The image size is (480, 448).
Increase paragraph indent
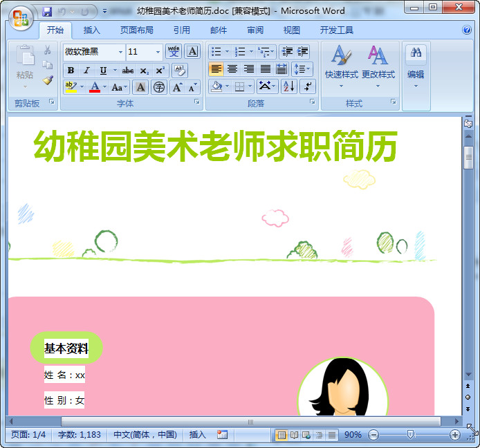coord(303,51)
